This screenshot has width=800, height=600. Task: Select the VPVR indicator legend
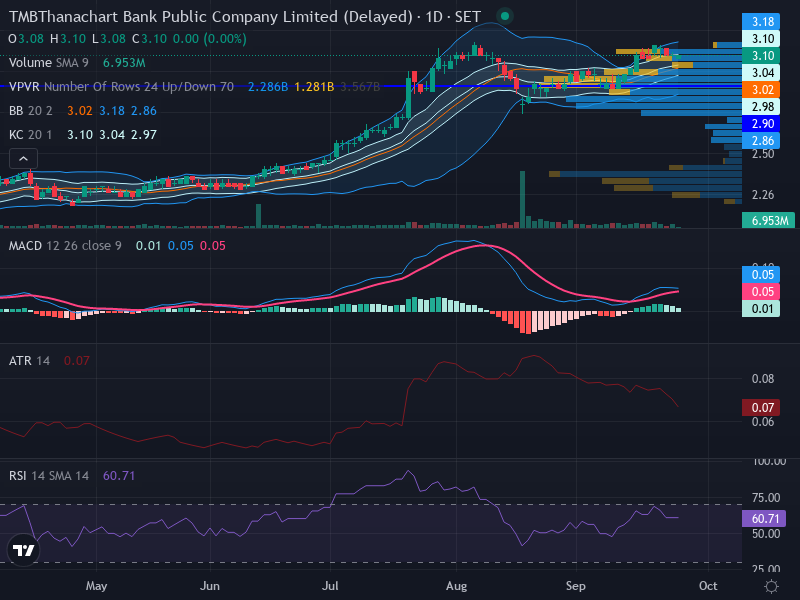pos(194,87)
